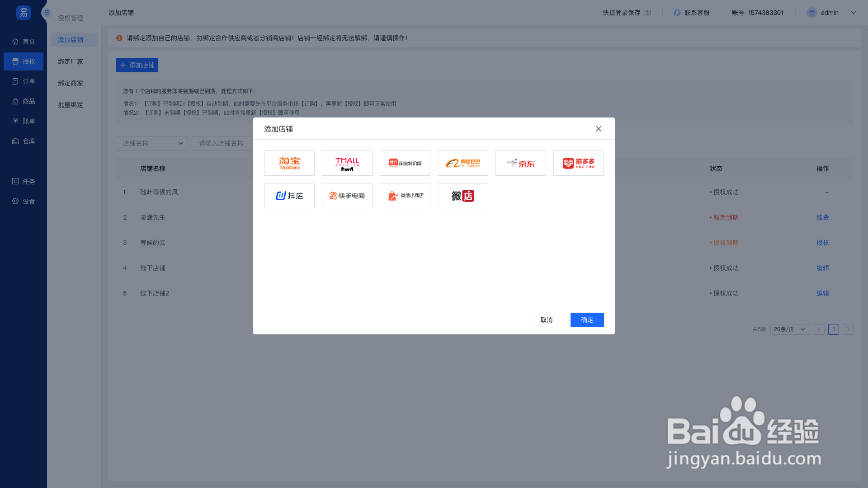The image size is (868, 488).
Task: Select page 1 in pagination
Action: pyautogui.click(x=834, y=329)
